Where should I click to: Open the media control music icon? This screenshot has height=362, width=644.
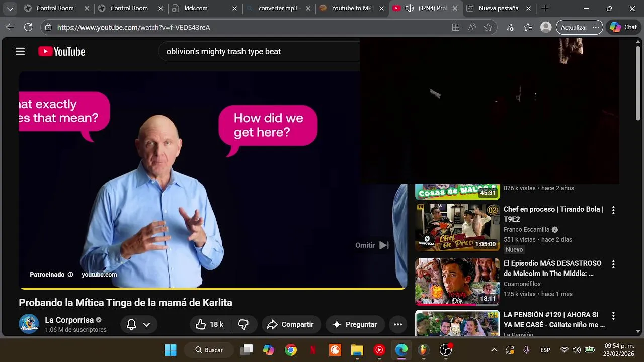click(510, 27)
